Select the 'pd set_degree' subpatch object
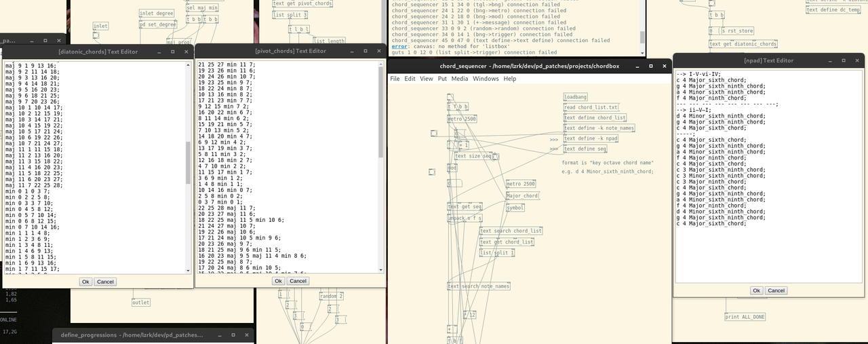Viewport: 868px width, 344px height. click(158, 24)
